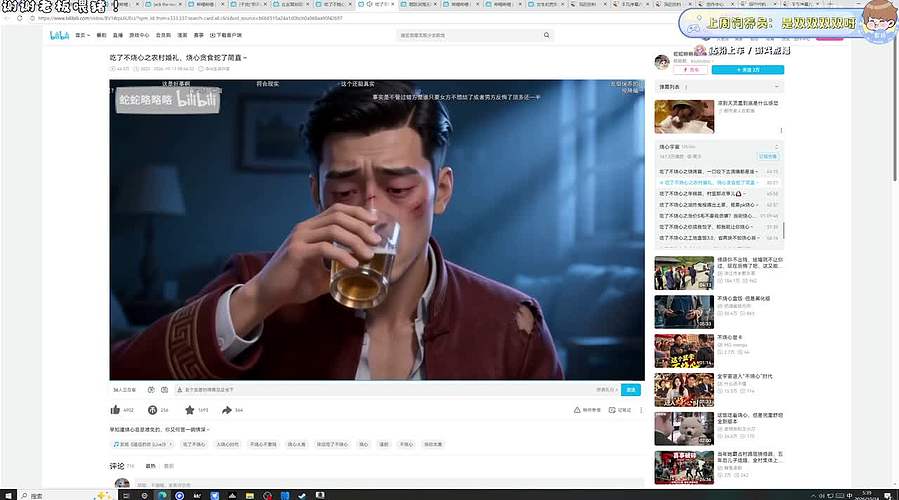Viewport: 899px width, 500px height.
Task: Click the subscribe collection button in 烧心宇宙 panel
Action: pos(768,157)
